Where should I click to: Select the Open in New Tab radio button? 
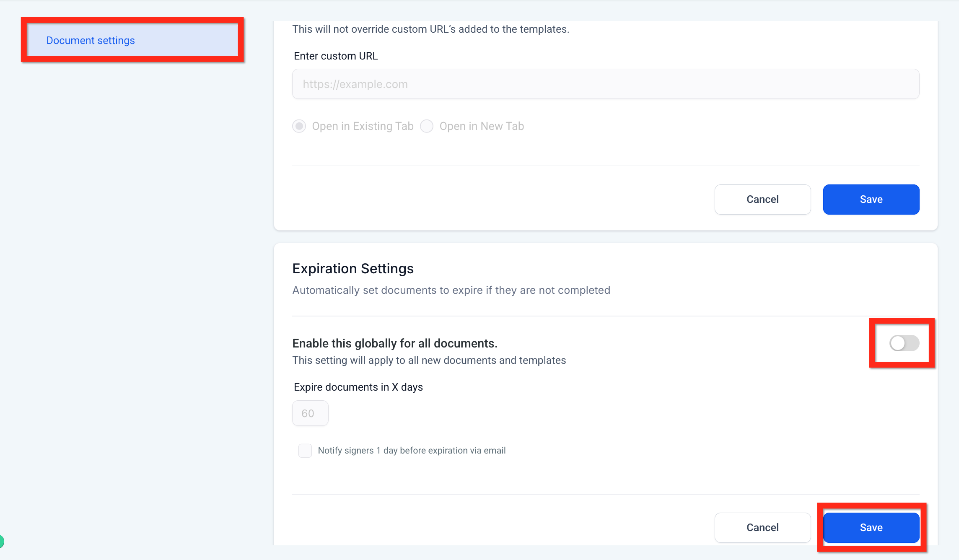point(427,126)
